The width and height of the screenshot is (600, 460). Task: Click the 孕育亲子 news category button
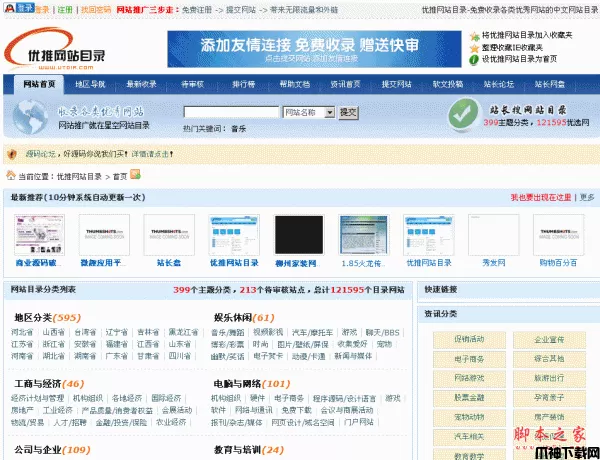(x=549, y=398)
